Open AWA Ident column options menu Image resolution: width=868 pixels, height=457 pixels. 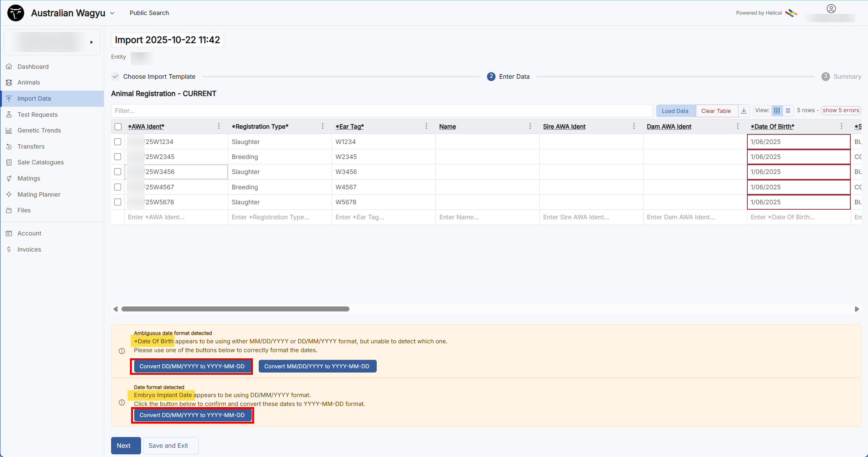(x=219, y=126)
